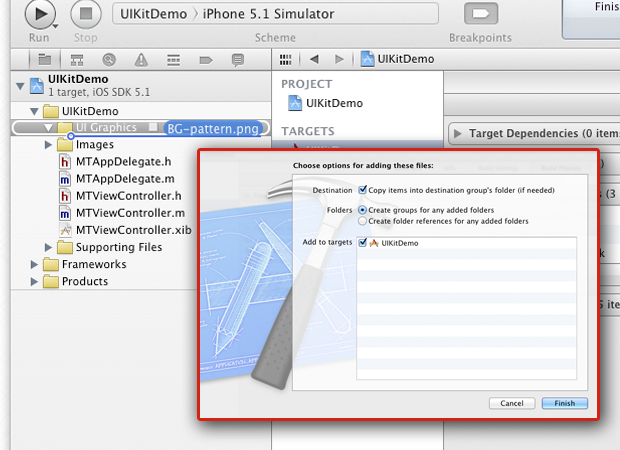This screenshot has height=450, width=620.
Task: Expand Target Dependencies section
Action: 457,134
